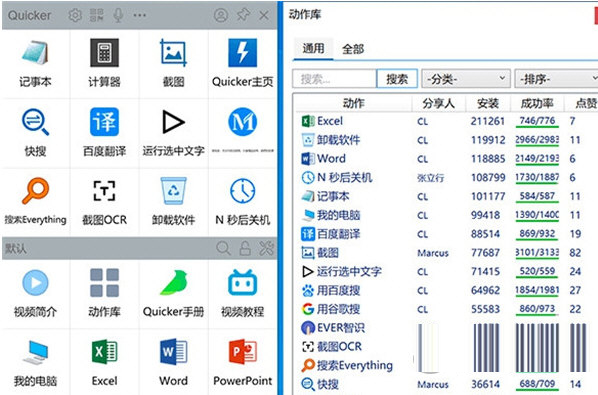Image resolution: width=598 pixels, height=395 pixels.
Task: Open the 卸载软件 recycle bin action in Quicker panel
Action: click(174, 202)
